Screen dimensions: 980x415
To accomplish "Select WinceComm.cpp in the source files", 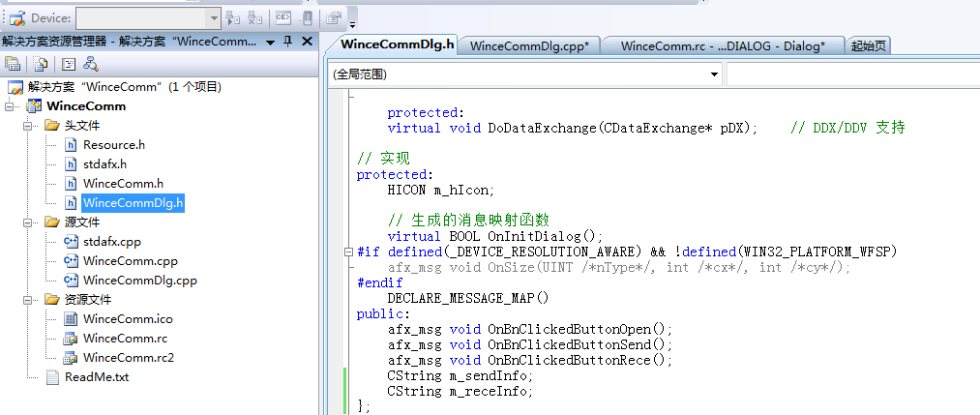I will 130,261.
